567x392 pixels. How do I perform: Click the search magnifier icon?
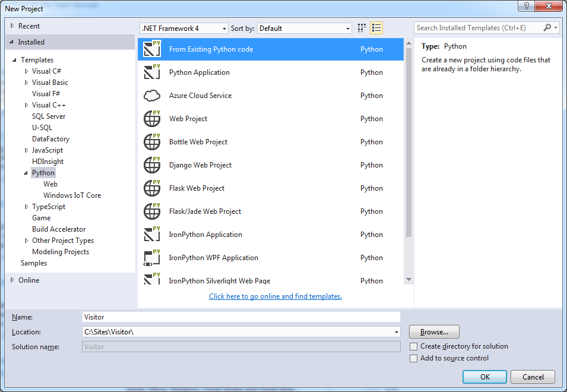[547, 27]
